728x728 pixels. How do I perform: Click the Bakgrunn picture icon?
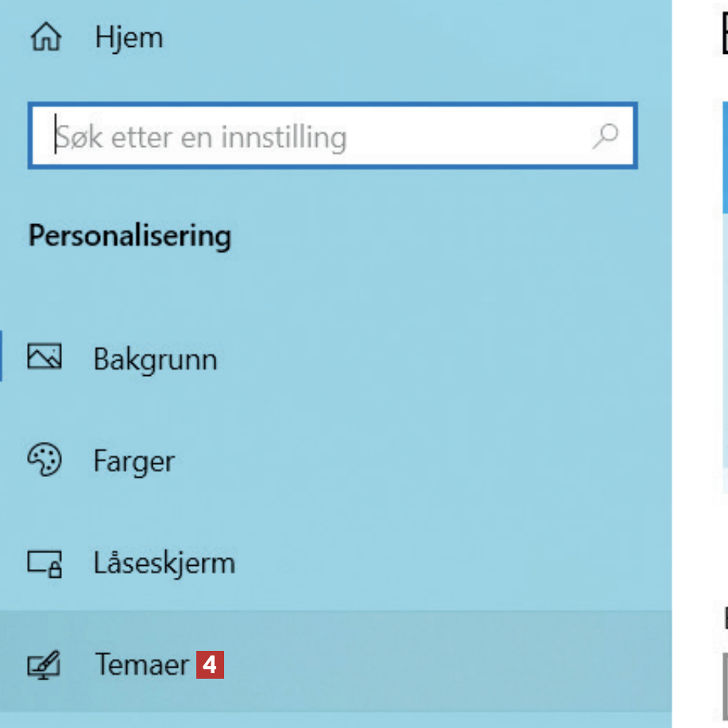[x=44, y=358]
